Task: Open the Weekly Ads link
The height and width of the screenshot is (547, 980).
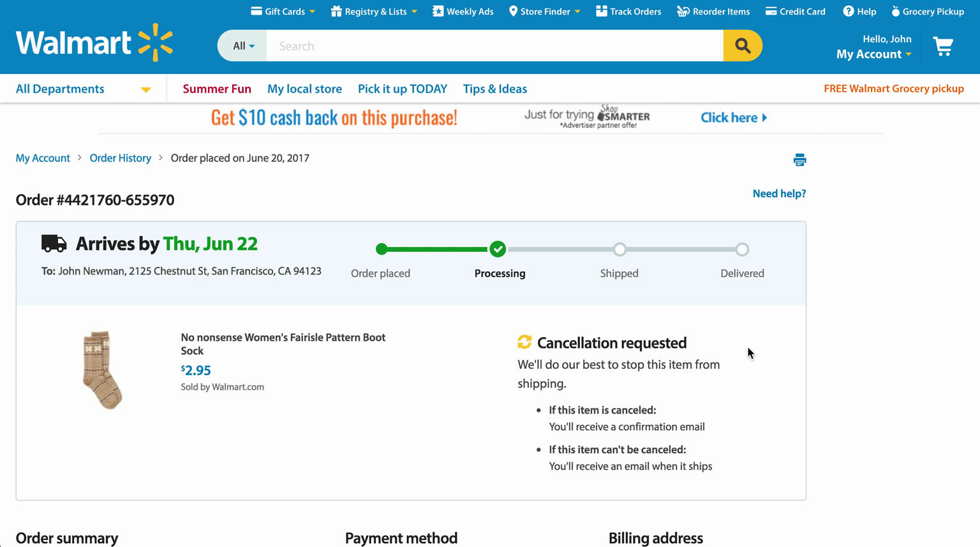Action: tap(463, 11)
